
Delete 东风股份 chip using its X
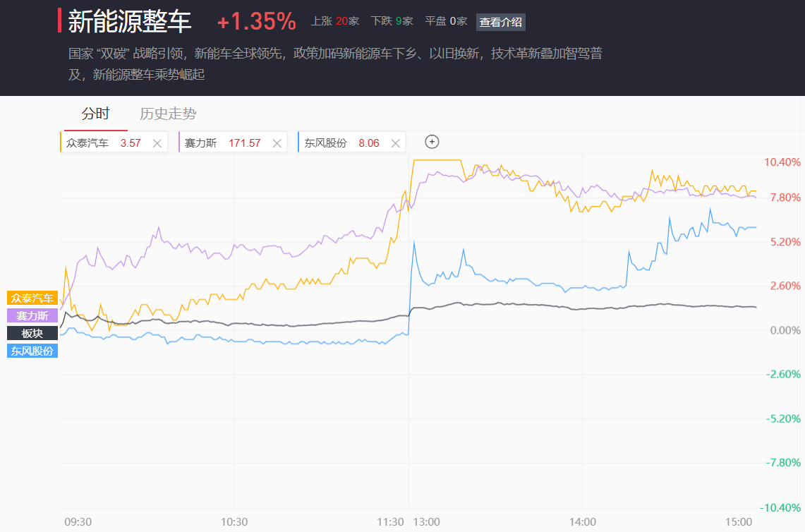396,143
